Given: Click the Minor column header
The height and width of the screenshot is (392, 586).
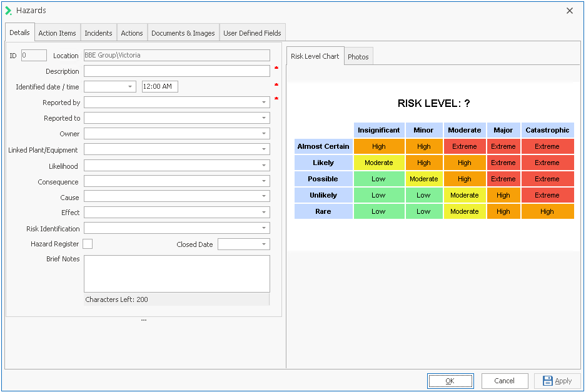Looking at the screenshot, I should click(x=424, y=130).
